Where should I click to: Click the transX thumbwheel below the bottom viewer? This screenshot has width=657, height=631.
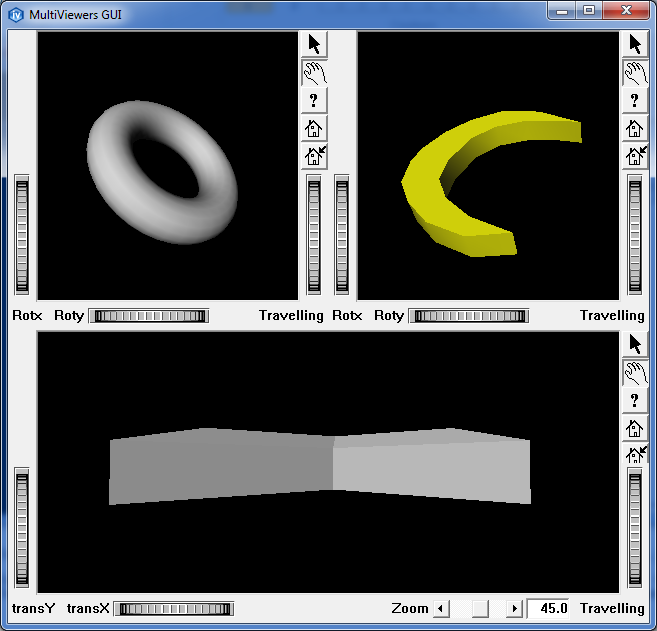click(174, 609)
